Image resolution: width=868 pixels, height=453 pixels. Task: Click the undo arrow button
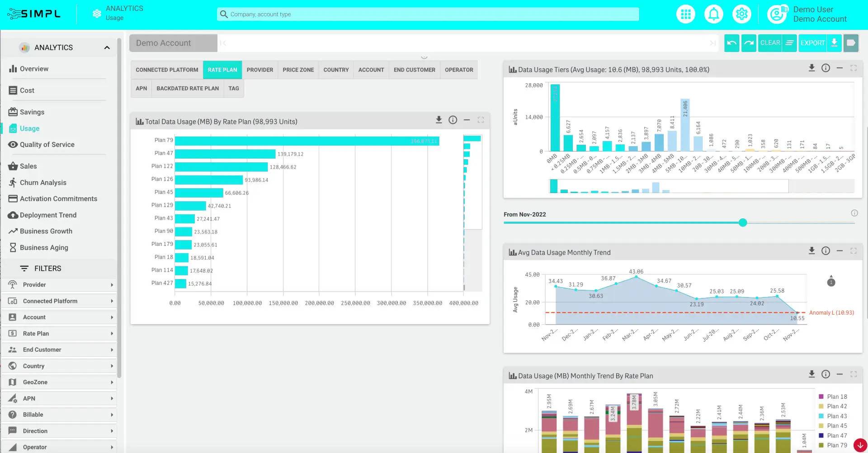(732, 43)
